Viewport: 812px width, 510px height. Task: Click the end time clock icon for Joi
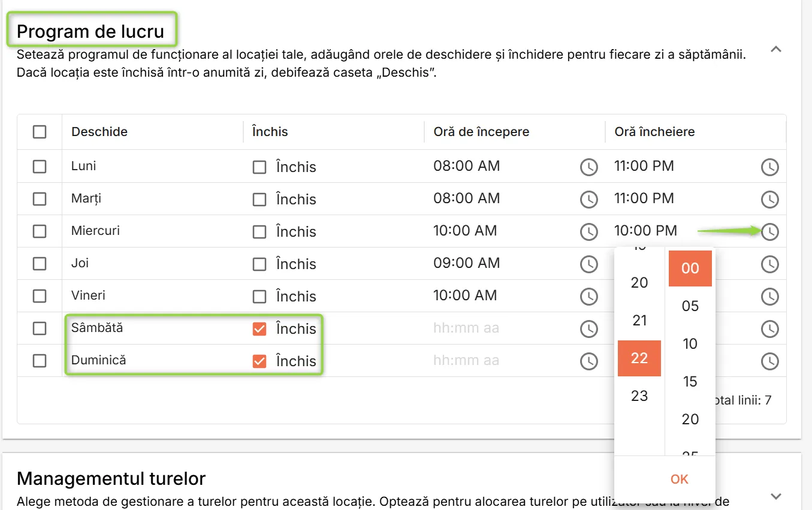[770, 264]
